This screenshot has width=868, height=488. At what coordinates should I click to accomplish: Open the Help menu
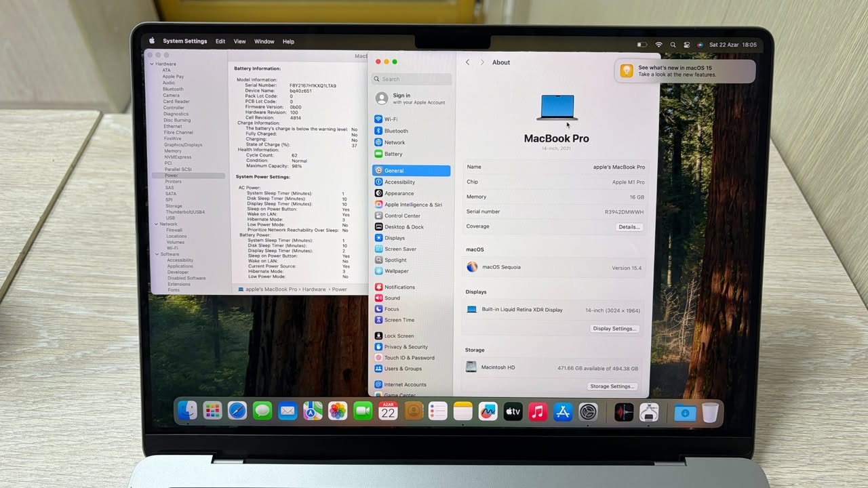(x=288, y=41)
